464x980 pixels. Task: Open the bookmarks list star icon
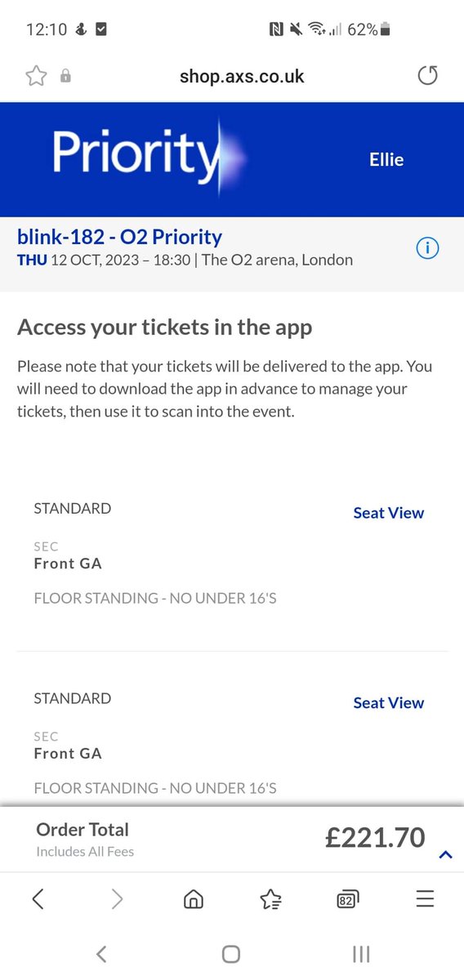270,899
